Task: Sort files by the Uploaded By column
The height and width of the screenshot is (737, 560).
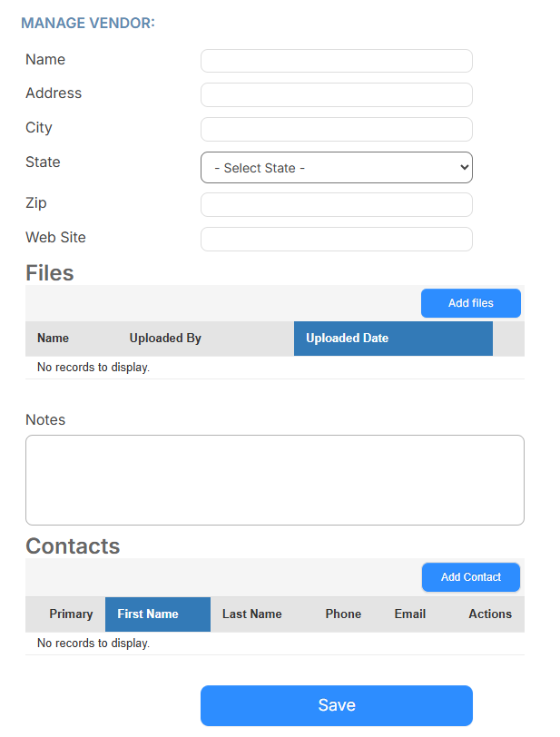Action: 165,338
